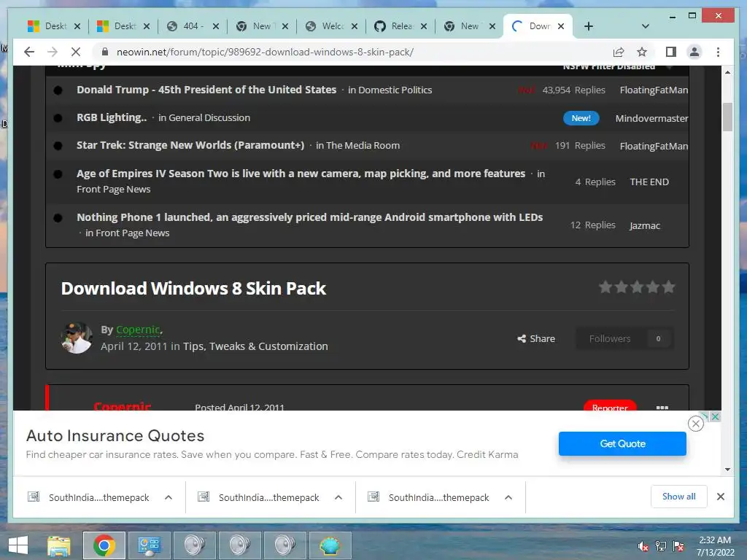Close the GitHub Releases tab
This screenshot has height=560, width=747.
424,26
